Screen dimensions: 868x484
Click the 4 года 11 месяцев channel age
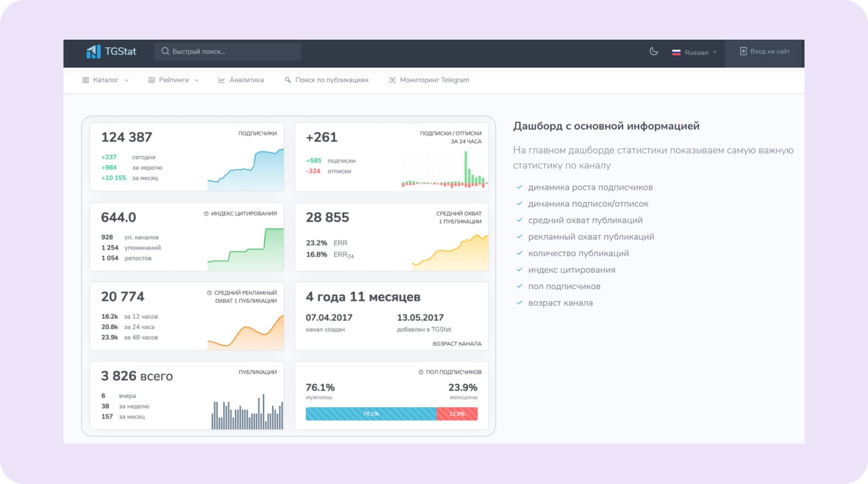[363, 297]
